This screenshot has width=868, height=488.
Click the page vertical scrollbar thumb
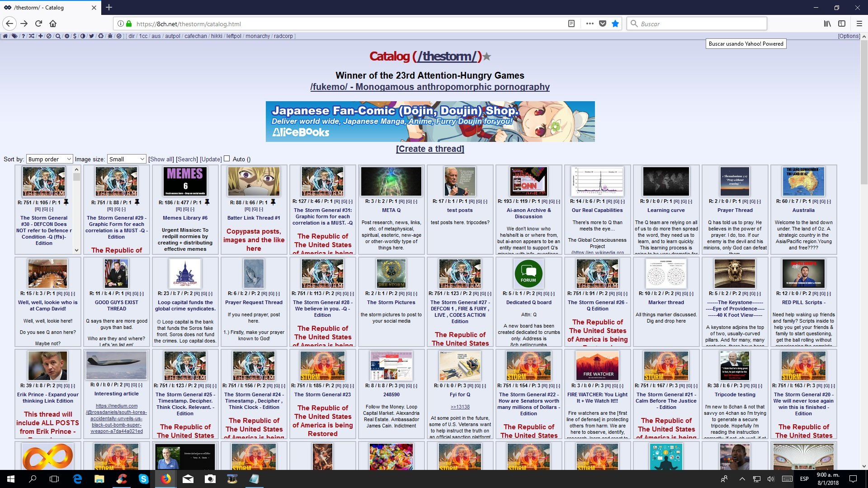click(x=864, y=113)
